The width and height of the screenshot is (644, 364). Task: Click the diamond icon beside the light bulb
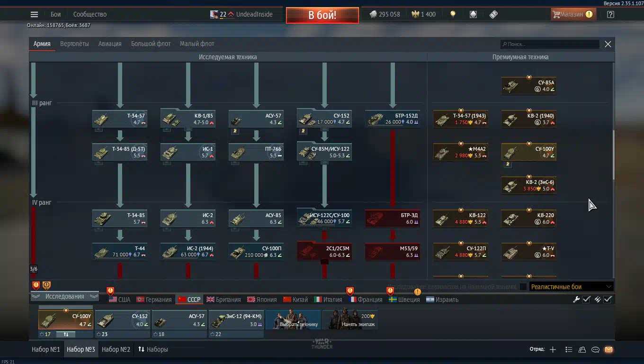click(x=473, y=14)
